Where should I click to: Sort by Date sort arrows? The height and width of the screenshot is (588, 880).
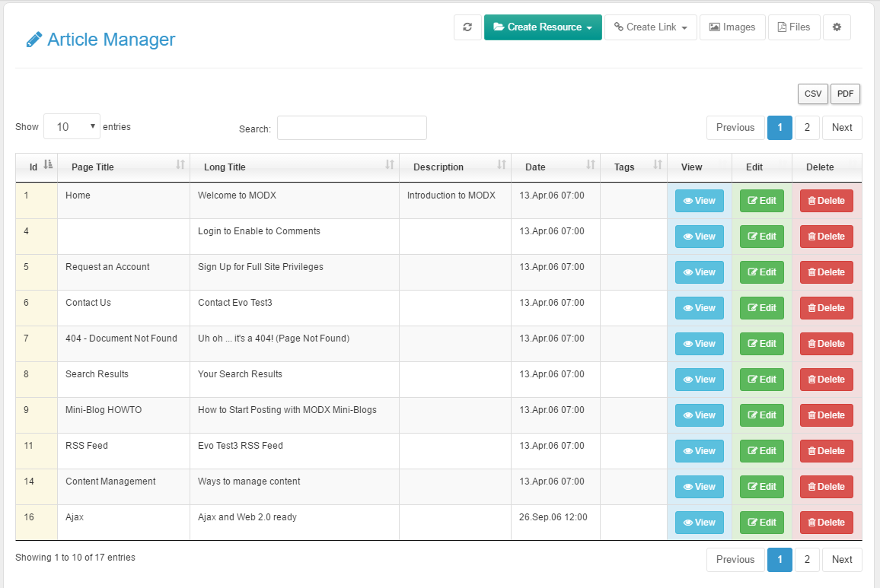pos(591,164)
